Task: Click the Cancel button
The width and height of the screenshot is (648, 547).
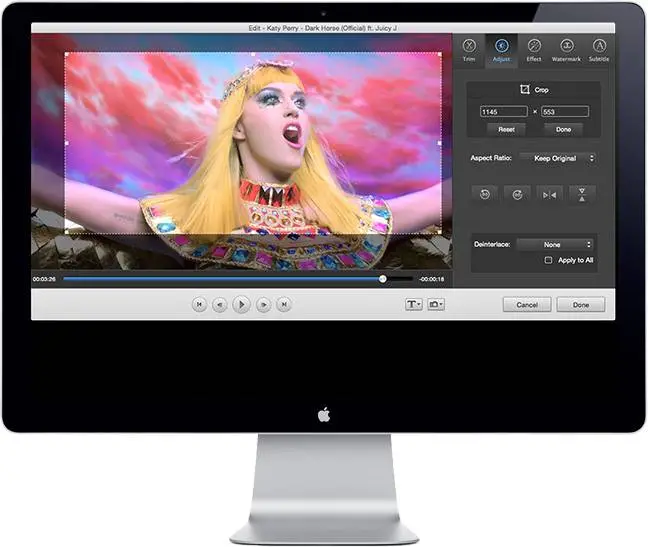Action: click(527, 304)
